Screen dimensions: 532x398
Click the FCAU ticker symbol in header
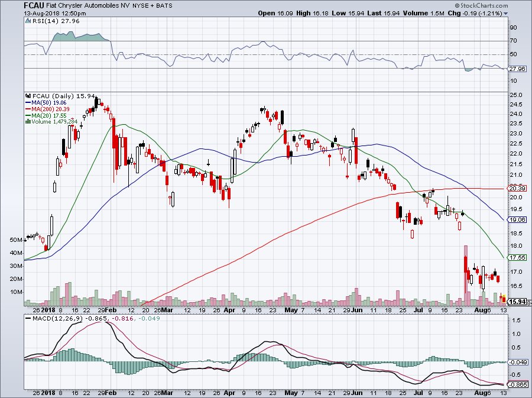click(34, 5)
